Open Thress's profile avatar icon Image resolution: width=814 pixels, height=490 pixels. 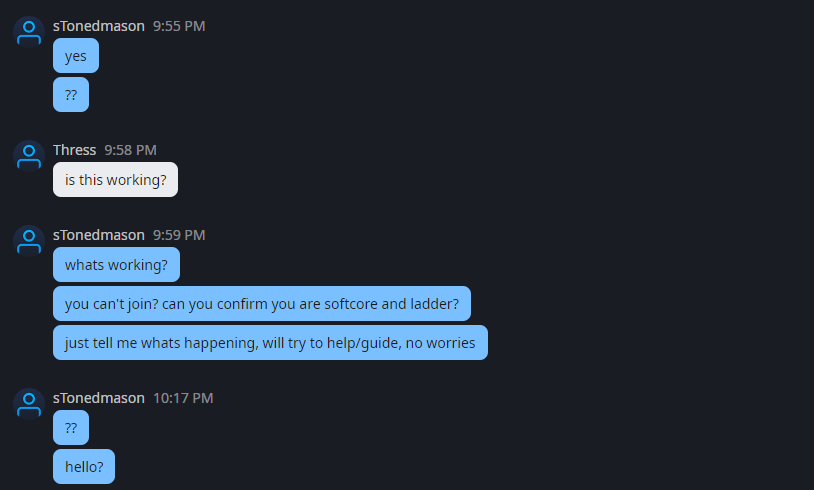coord(28,154)
